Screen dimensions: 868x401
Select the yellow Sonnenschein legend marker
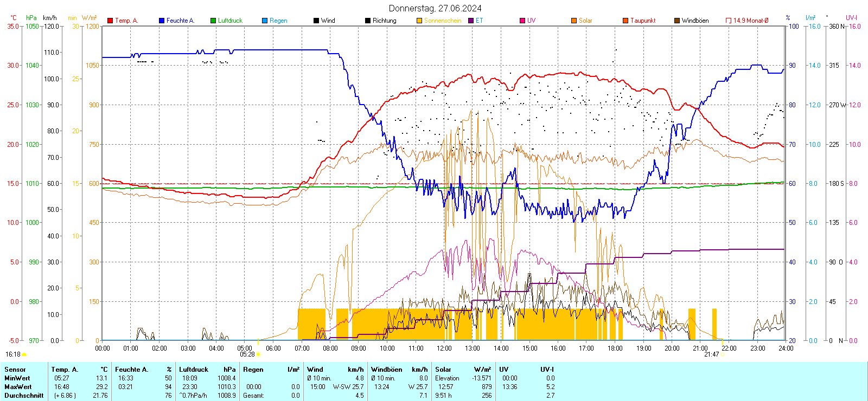(419, 21)
